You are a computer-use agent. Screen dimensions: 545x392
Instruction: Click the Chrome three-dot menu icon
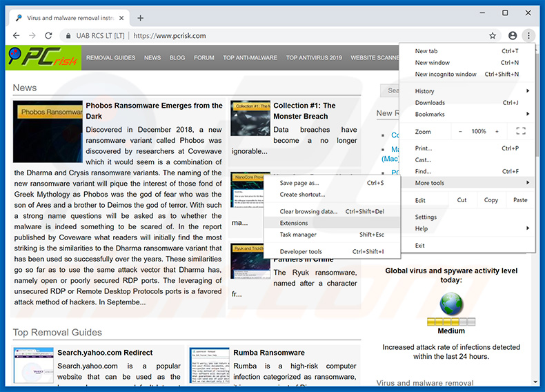tap(528, 35)
